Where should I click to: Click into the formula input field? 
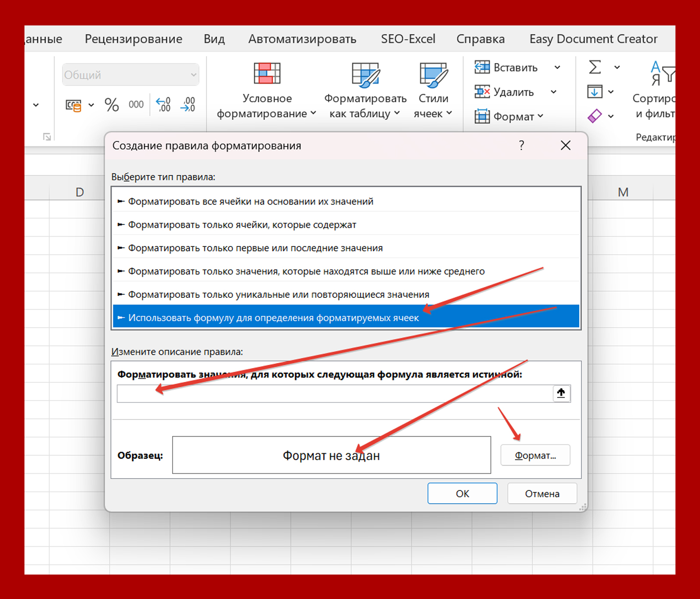(x=335, y=394)
